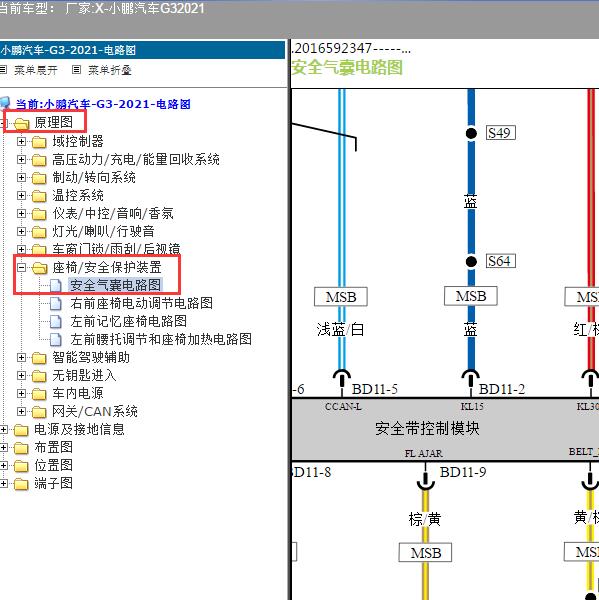Click the 域控制器 folder icon
Screen dimensions: 599x600
(39, 142)
